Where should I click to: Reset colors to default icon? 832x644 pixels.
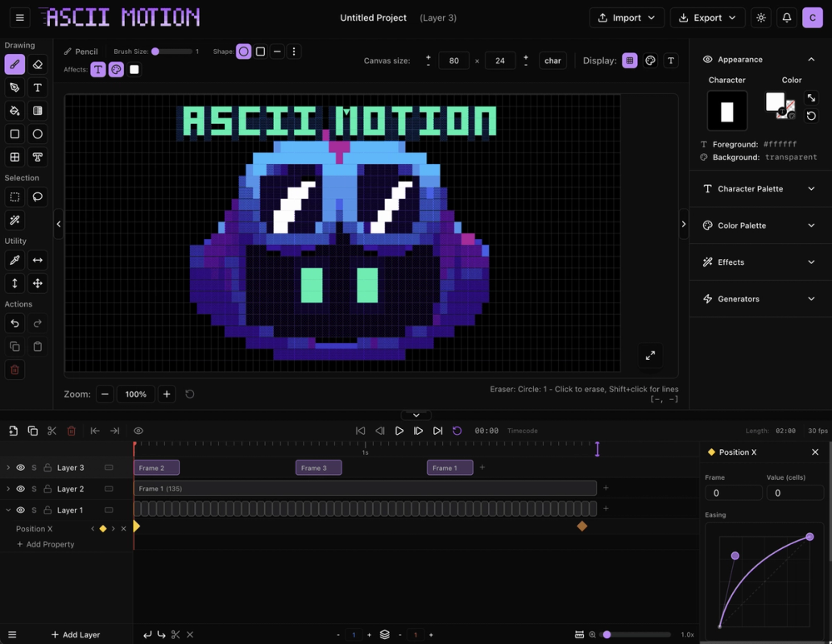[x=811, y=116]
